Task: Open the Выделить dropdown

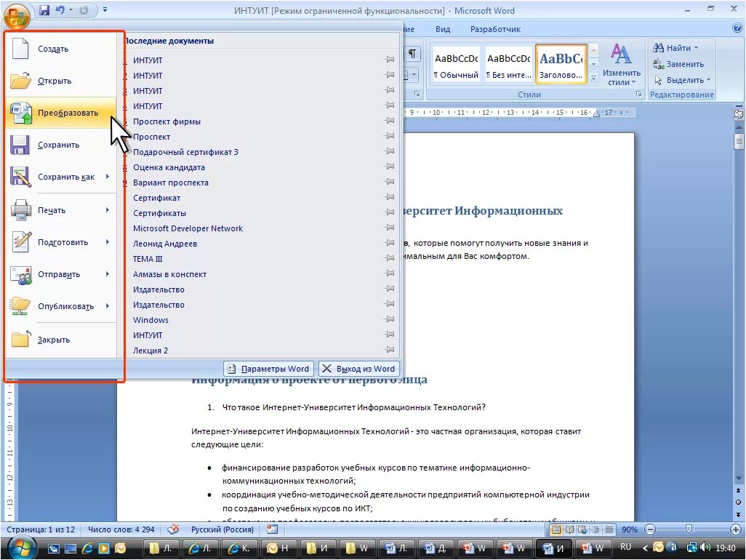Action: pyautogui.click(x=682, y=80)
